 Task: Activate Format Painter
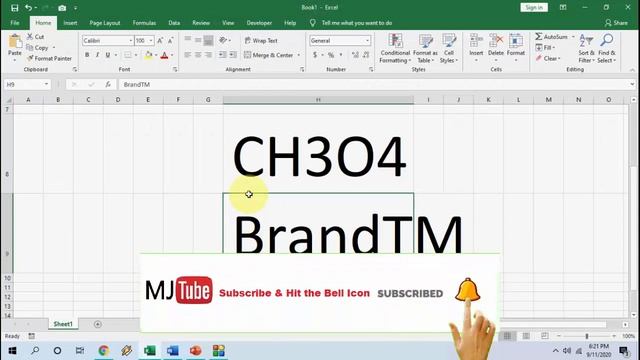point(49,58)
